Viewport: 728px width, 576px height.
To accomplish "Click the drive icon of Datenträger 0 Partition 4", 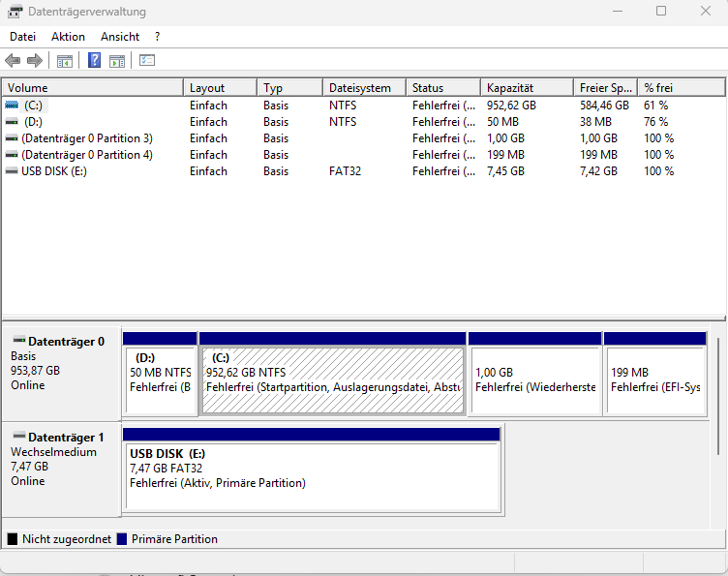I will coord(12,155).
